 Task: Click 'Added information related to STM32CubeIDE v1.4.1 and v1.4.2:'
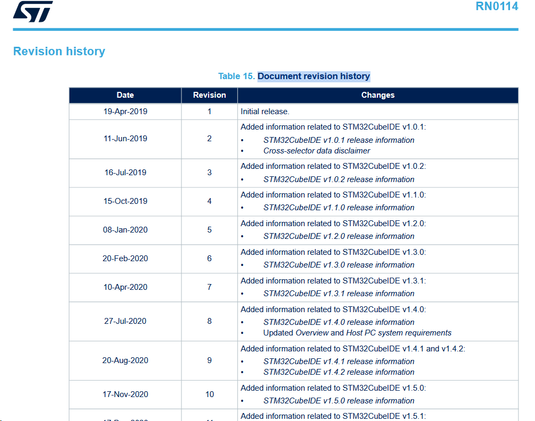353,349
